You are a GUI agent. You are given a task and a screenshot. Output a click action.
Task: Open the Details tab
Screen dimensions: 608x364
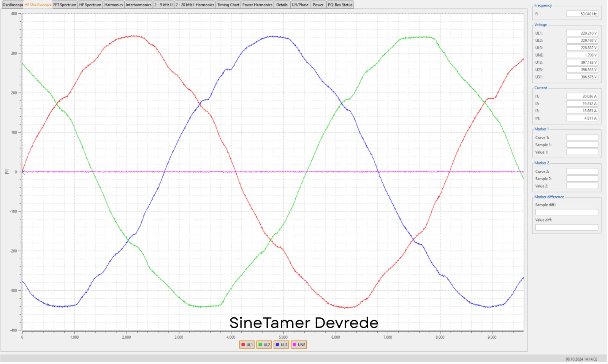282,5
